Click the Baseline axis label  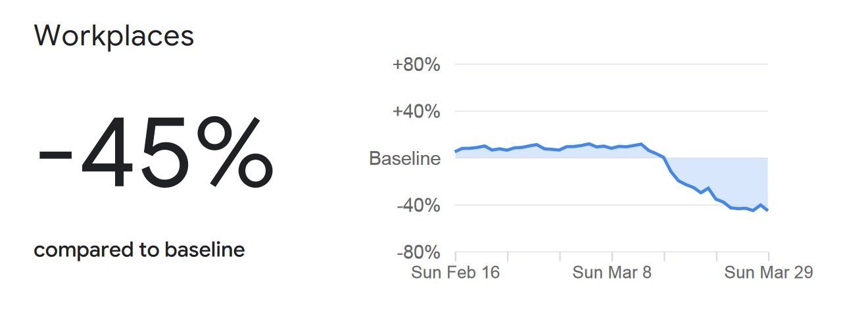pos(404,158)
